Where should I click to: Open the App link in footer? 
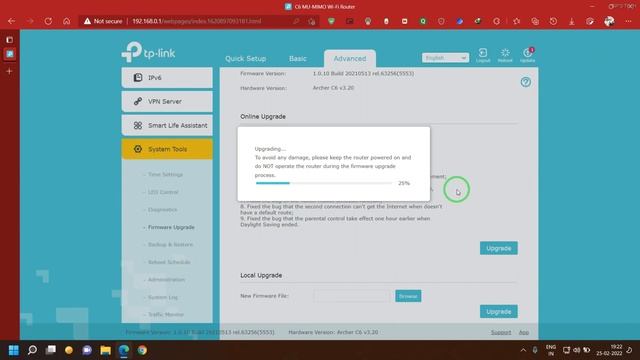pos(524,332)
